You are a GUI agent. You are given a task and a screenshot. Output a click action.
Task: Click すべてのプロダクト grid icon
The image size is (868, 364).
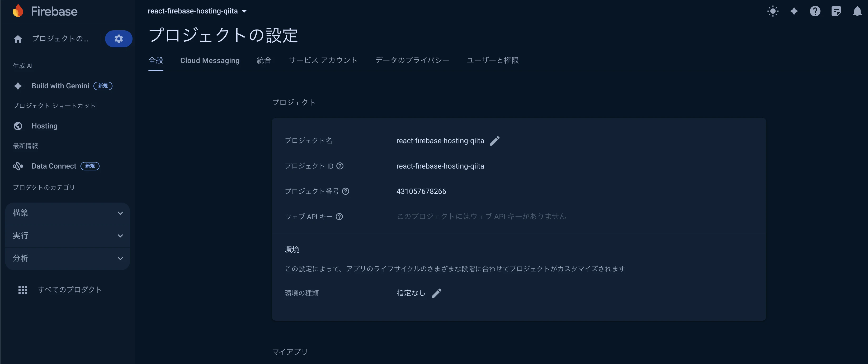point(23,290)
